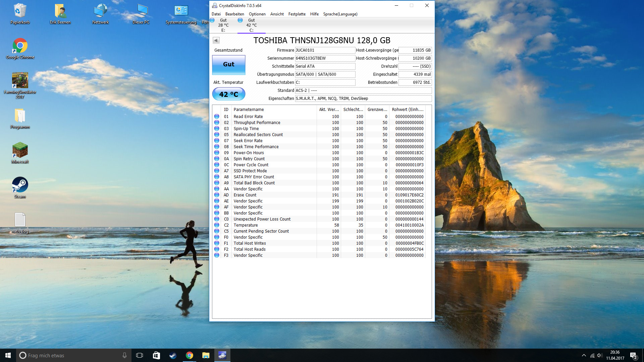Viewport: 644px width, 362px height.
Task: Open File Explorer from the taskbar
Action: pos(206,355)
